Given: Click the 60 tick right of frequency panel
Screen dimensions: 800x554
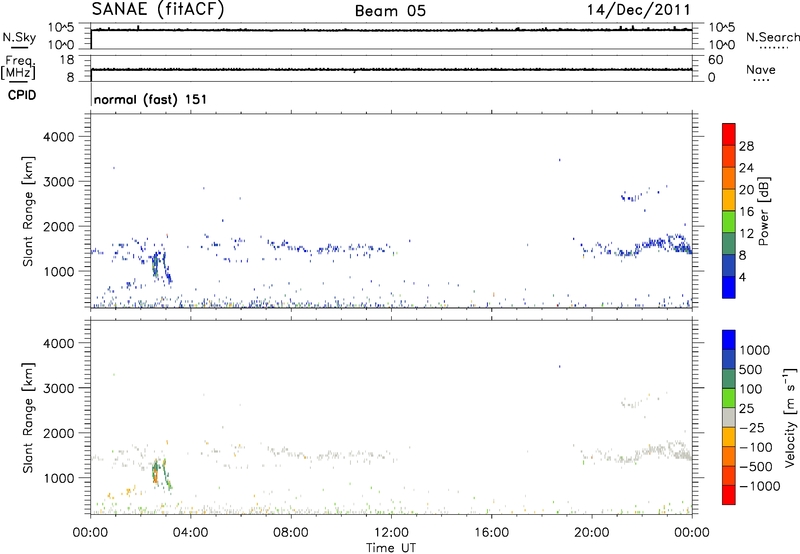Looking at the screenshot, I should 716,60.
